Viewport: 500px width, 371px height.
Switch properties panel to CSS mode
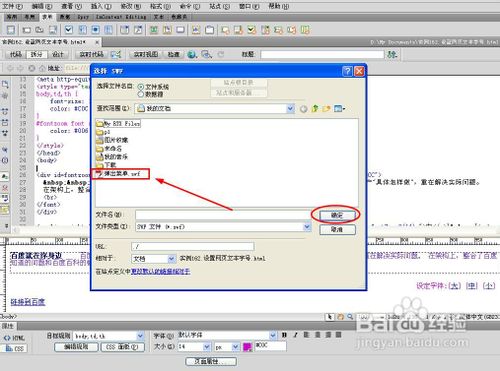[x=14, y=349]
